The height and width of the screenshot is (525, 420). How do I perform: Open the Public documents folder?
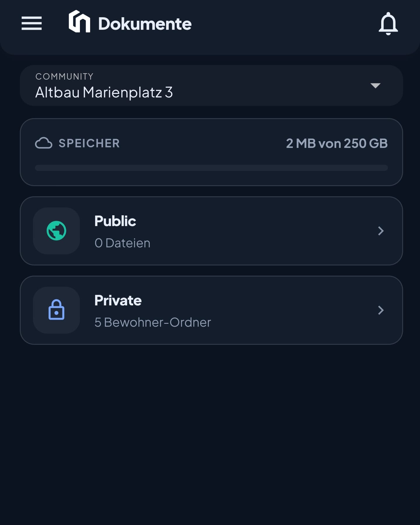pyautogui.click(x=211, y=231)
